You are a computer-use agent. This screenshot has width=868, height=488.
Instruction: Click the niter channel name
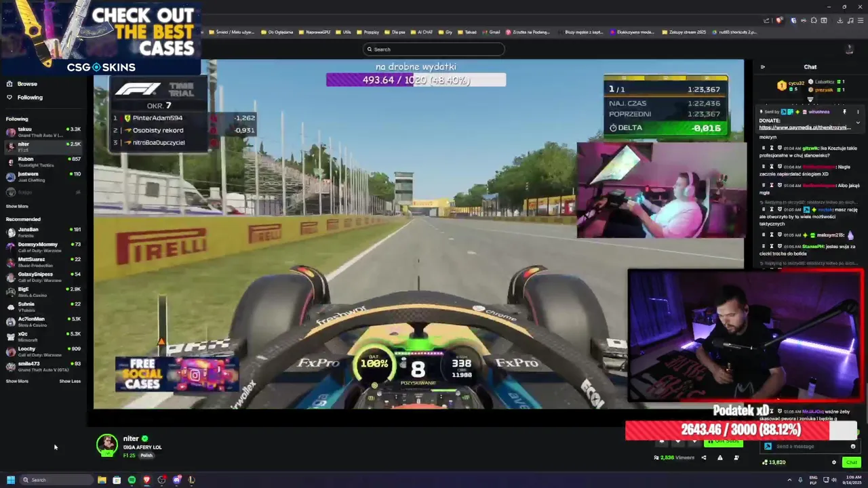coord(131,439)
